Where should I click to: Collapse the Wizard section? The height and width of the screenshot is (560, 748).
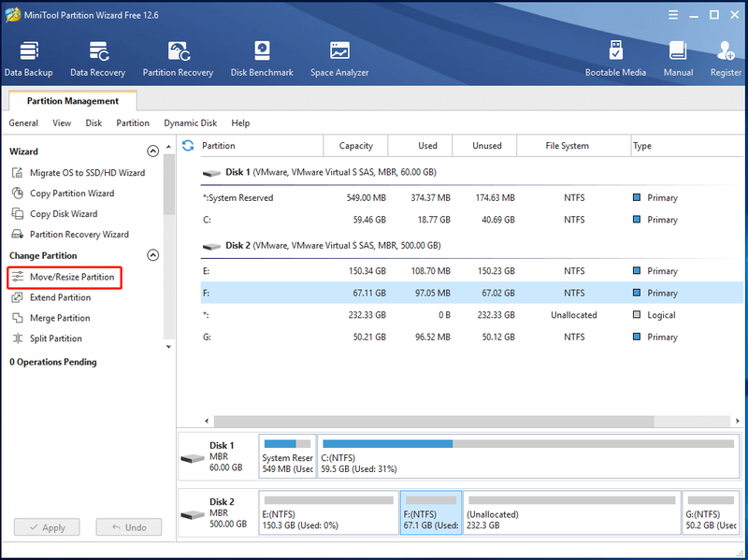[152, 151]
